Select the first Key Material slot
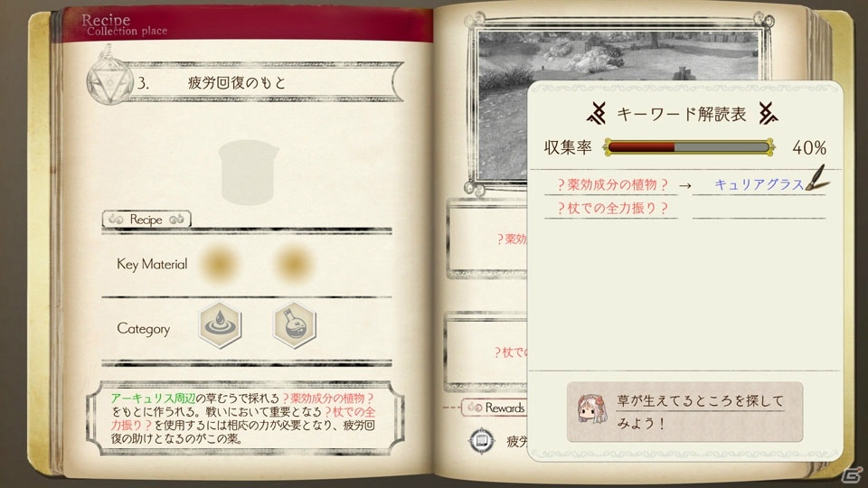 220,263
